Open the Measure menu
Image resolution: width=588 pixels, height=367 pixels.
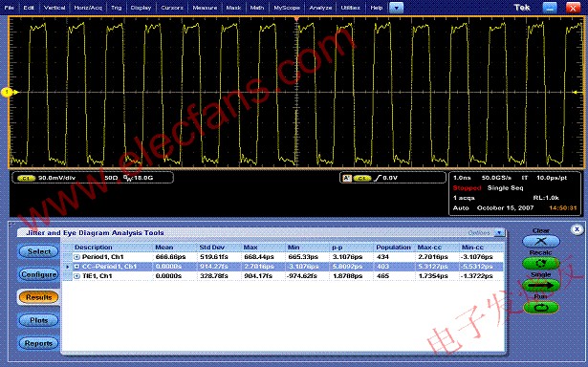[x=205, y=8]
